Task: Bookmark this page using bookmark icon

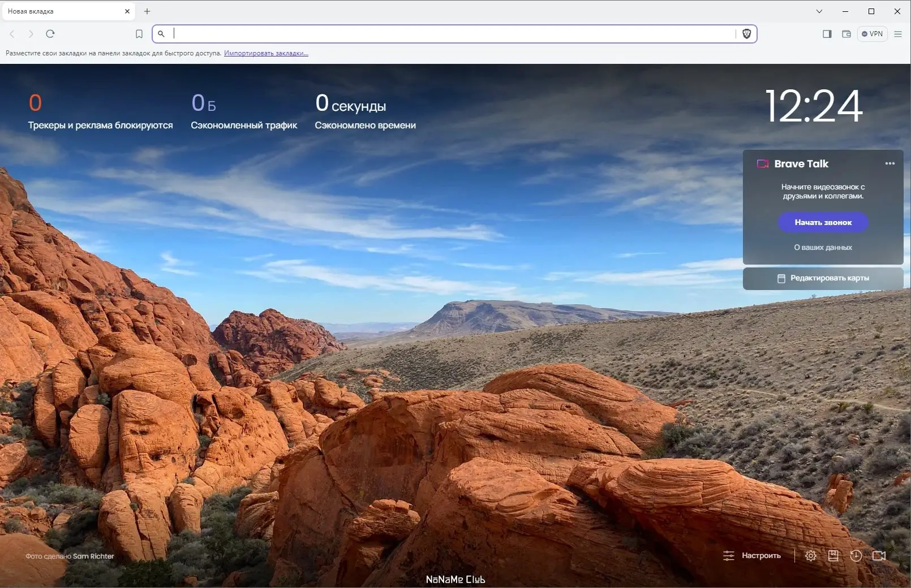Action: [139, 34]
